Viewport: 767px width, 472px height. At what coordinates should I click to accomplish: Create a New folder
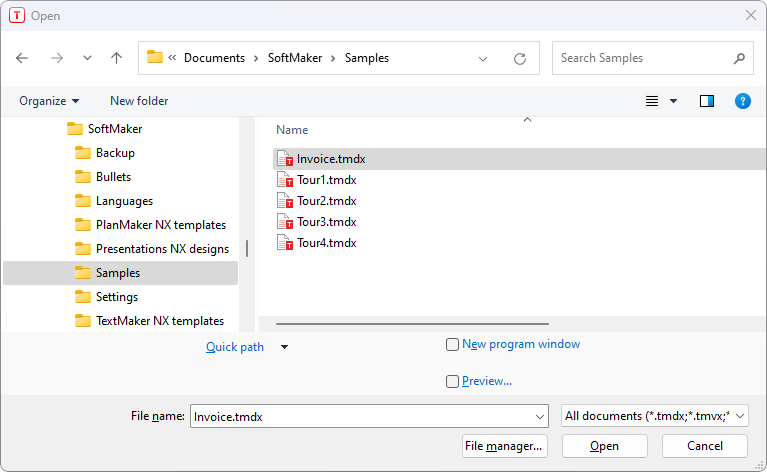pos(139,101)
